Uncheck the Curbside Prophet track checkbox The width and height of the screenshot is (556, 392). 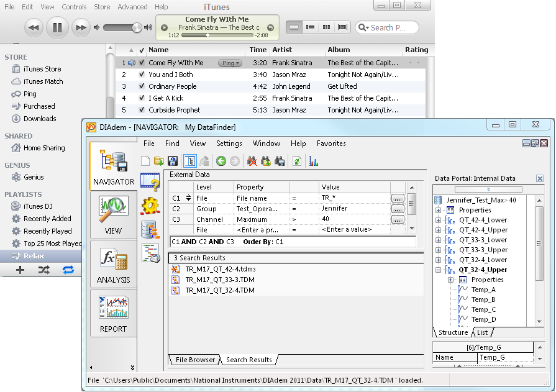(x=142, y=110)
